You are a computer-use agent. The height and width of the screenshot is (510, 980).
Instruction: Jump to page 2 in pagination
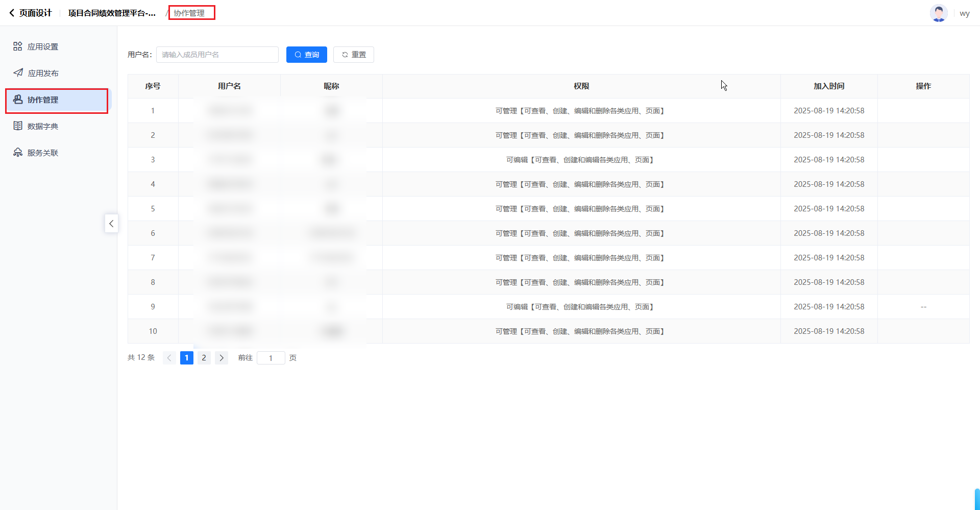(204, 358)
